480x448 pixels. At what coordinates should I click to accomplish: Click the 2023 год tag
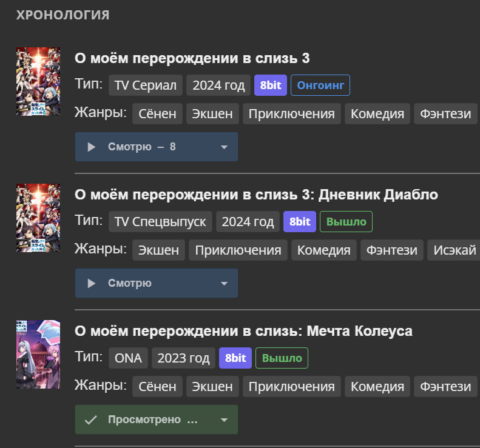point(183,358)
